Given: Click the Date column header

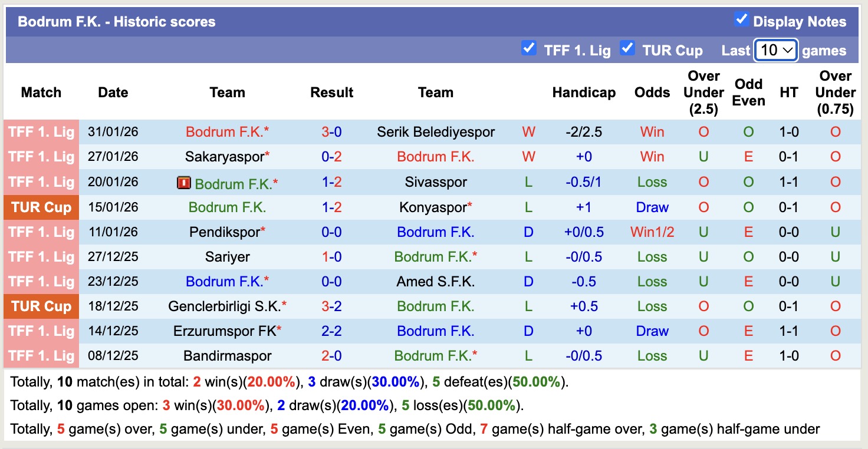Looking at the screenshot, I should point(113,93).
